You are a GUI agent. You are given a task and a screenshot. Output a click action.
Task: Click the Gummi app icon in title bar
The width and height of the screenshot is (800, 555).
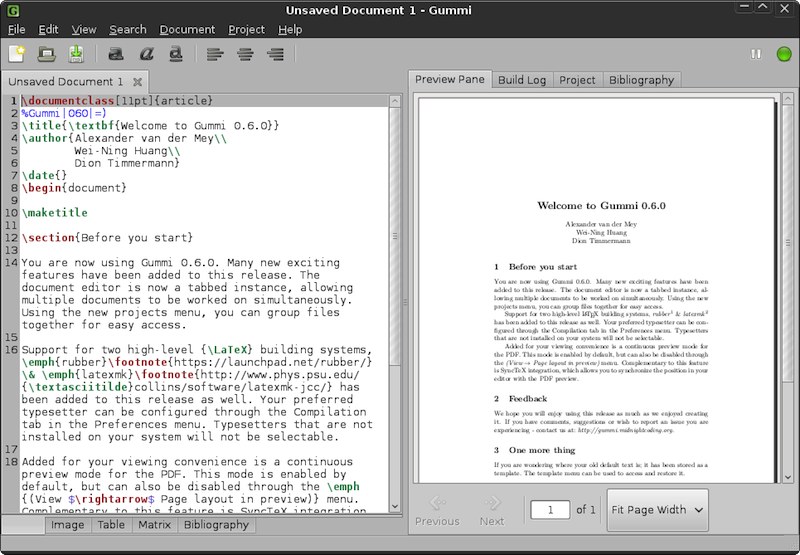coord(13,10)
